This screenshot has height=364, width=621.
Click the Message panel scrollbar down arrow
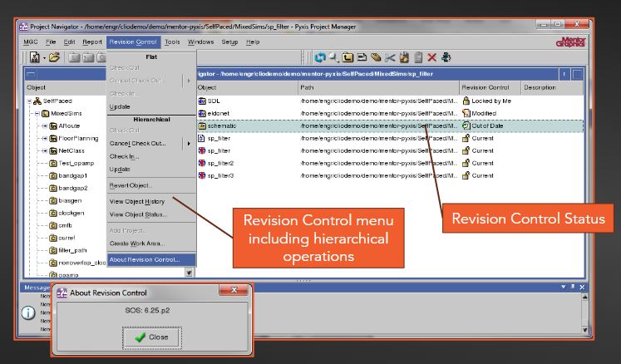(x=585, y=329)
